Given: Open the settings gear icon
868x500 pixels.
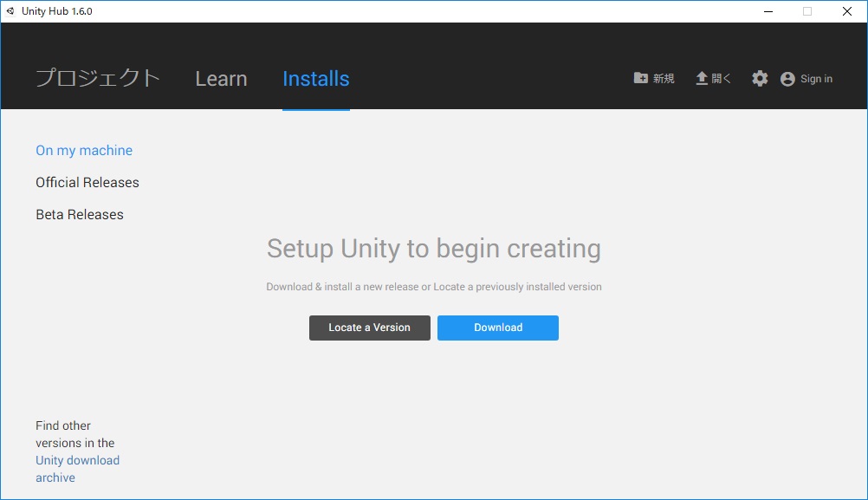Looking at the screenshot, I should click(x=760, y=78).
